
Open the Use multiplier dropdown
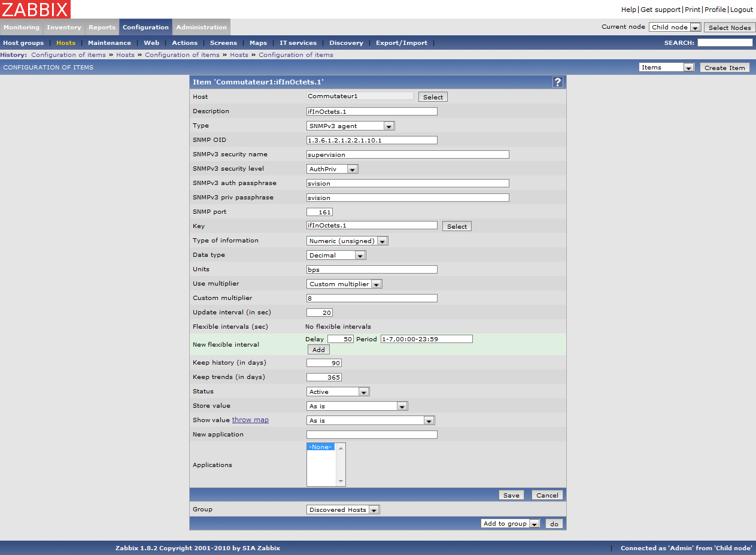344,284
